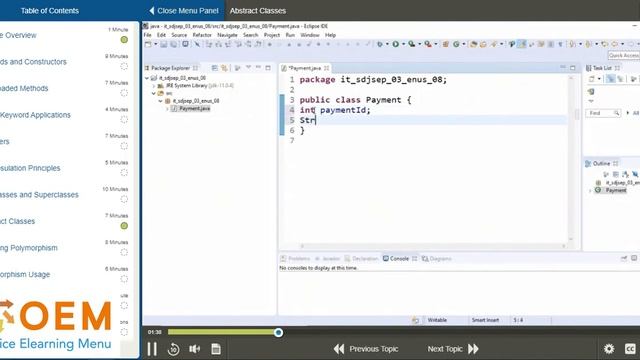Expand the Payment.java tree node
The width and height of the screenshot is (640, 360).
167,109
